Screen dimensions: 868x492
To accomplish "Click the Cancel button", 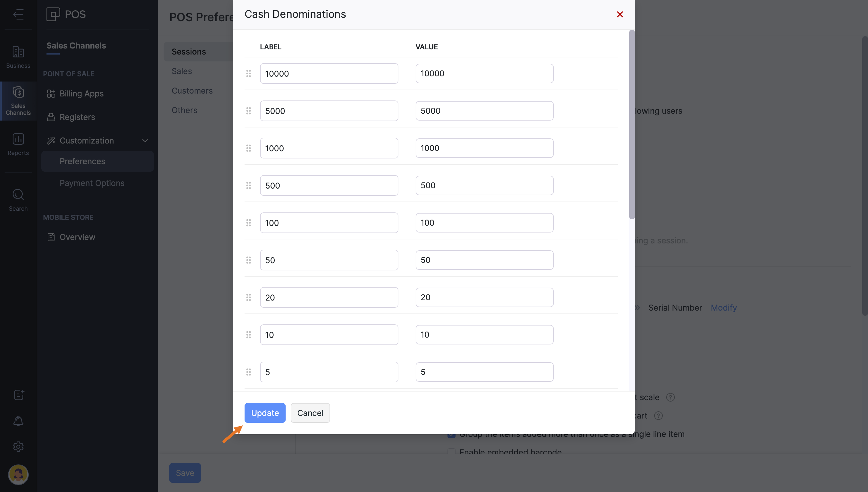I will pos(310,412).
